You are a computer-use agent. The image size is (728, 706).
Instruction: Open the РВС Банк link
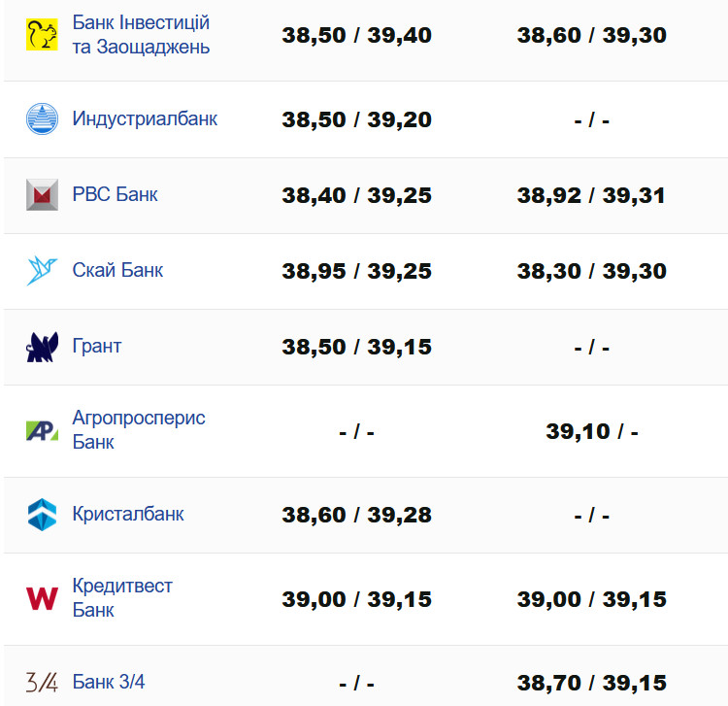[115, 195]
